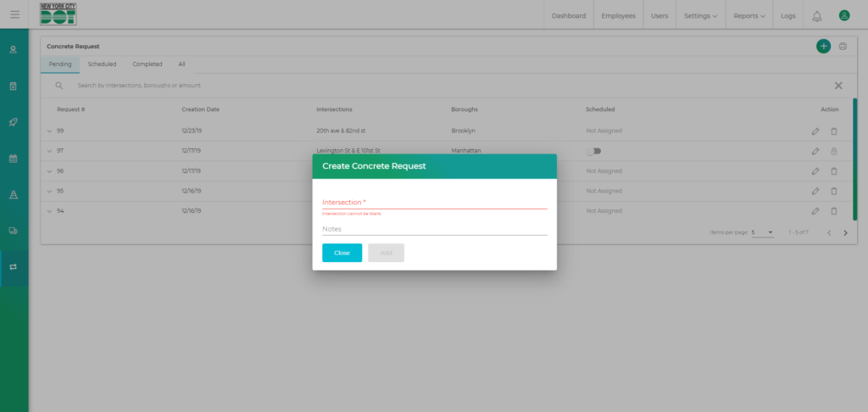This screenshot has width=868, height=412.
Task: Click the print icon in Concrete Request header
Action: coord(843,46)
